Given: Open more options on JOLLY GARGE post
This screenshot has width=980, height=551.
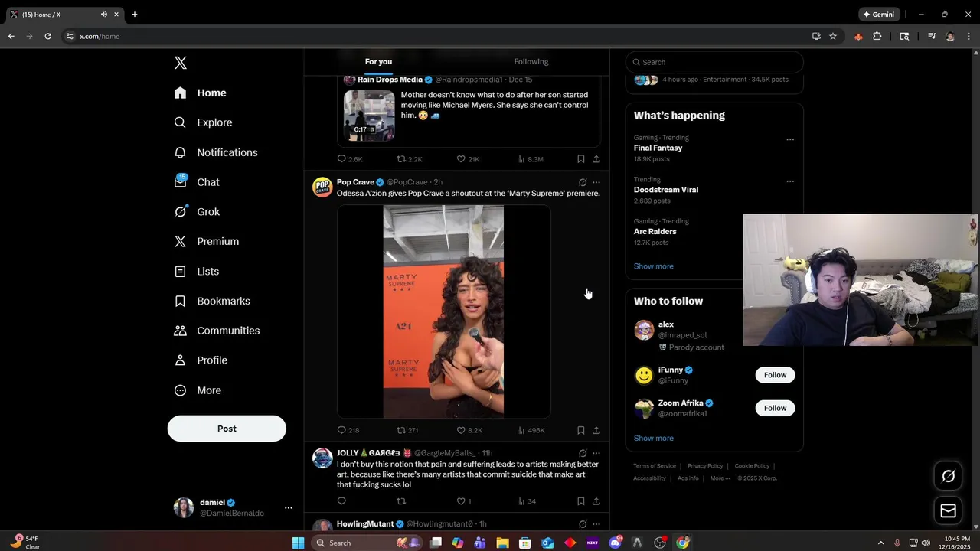Looking at the screenshot, I should (x=596, y=453).
